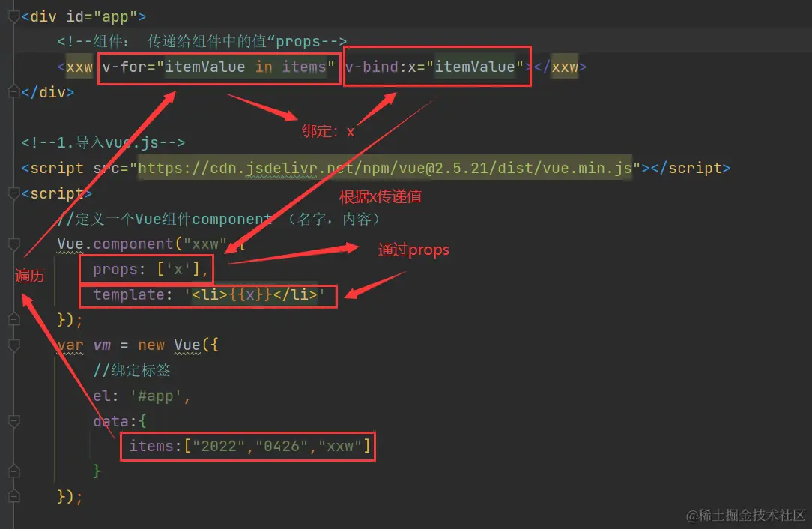The width and height of the screenshot is (812, 529).
Task: Collapse the var vm = new Vue fold marker
Action: click(x=14, y=345)
